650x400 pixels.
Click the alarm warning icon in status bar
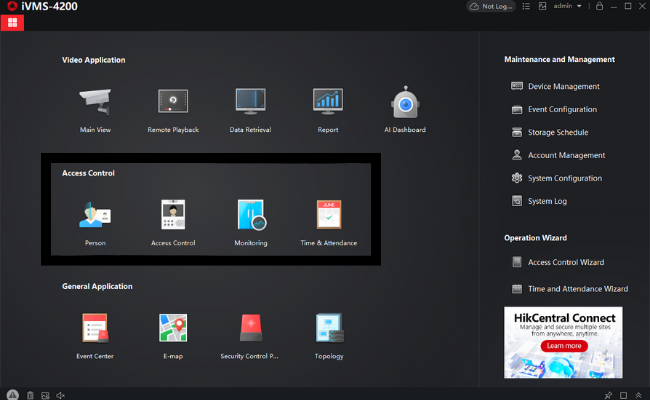pos(12,395)
